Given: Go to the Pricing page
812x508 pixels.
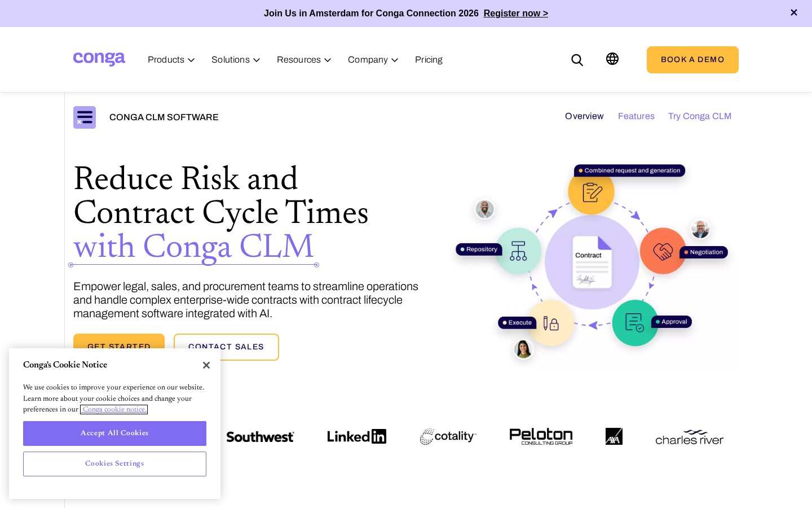Looking at the screenshot, I should pyautogui.click(x=429, y=60).
